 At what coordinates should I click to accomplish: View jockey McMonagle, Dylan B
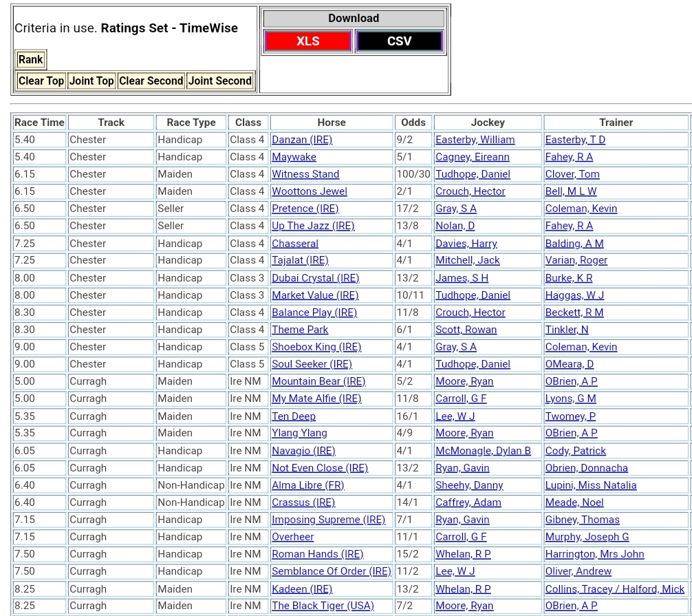(x=483, y=451)
